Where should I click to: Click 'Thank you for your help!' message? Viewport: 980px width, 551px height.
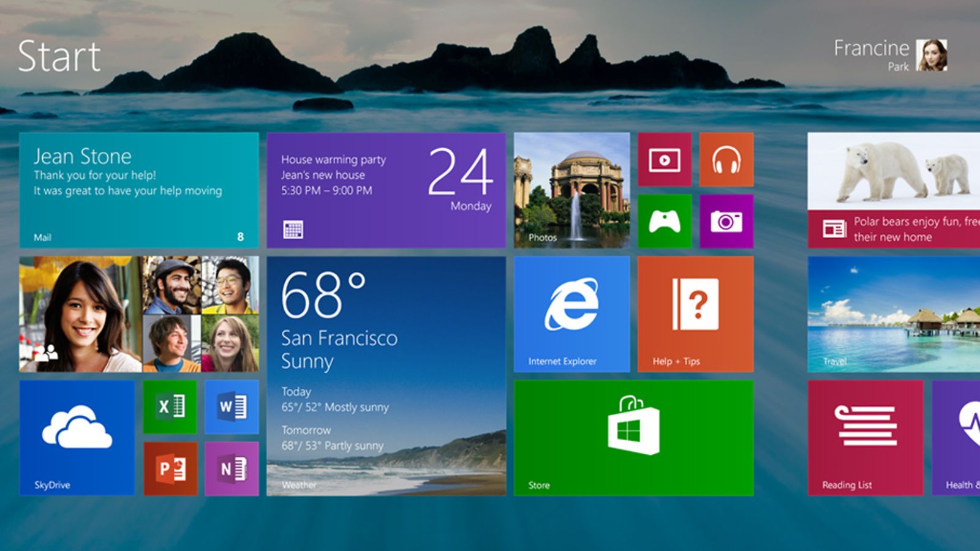point(95,175)
